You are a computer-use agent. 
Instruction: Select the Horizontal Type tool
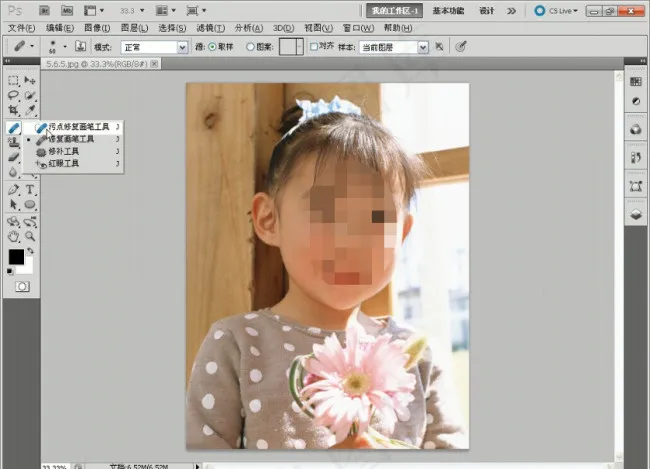pos(30,189)
